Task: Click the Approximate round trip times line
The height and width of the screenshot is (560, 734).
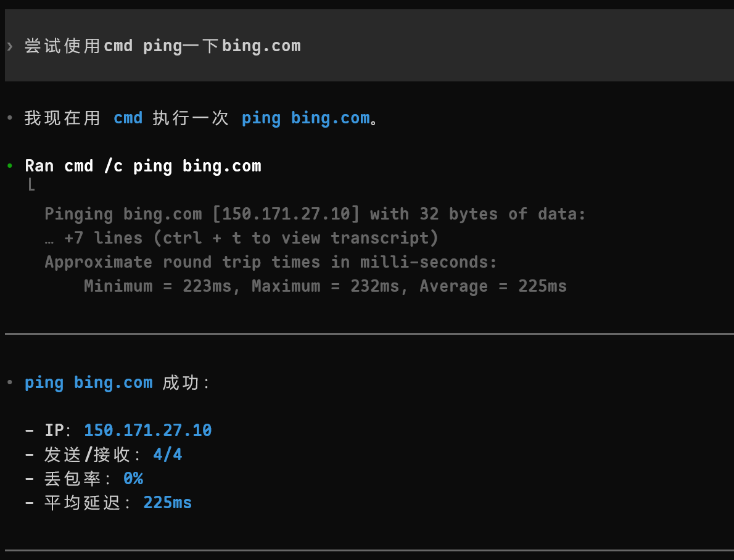Action: (271, 261)
